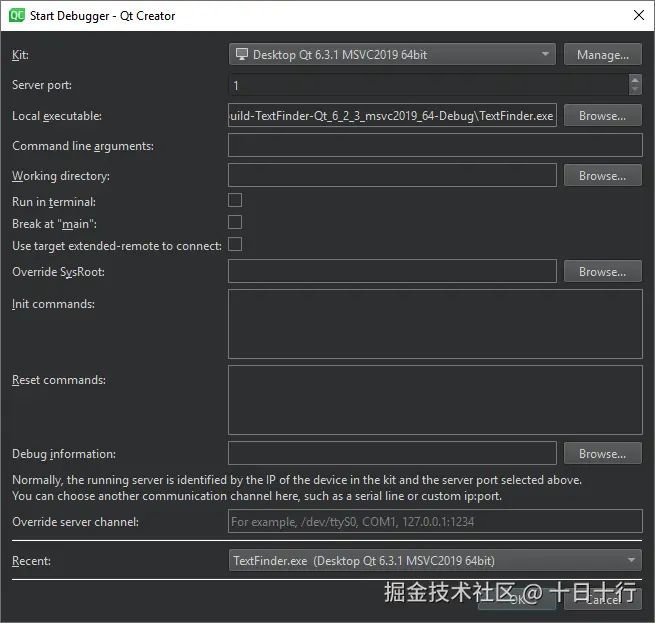Open the Recent configurations dropdown
The width and height of the screenshot is (655, 623).
pos(435,560)
